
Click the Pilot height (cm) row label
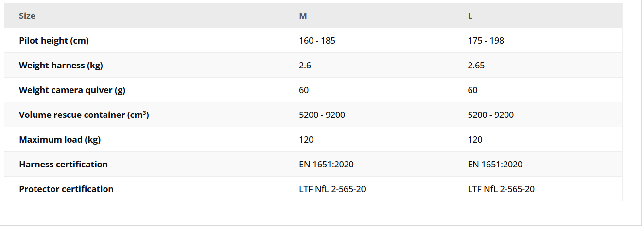tap(54, 41)
